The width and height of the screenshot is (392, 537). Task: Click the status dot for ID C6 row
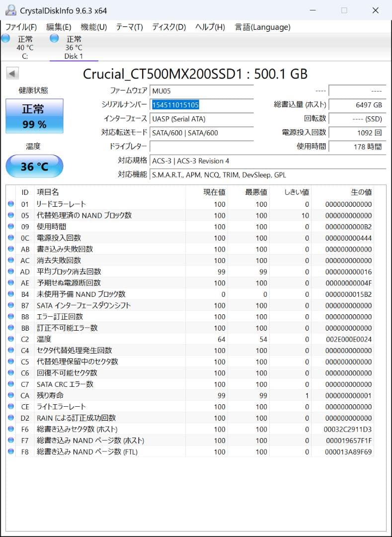coord(10,373)
